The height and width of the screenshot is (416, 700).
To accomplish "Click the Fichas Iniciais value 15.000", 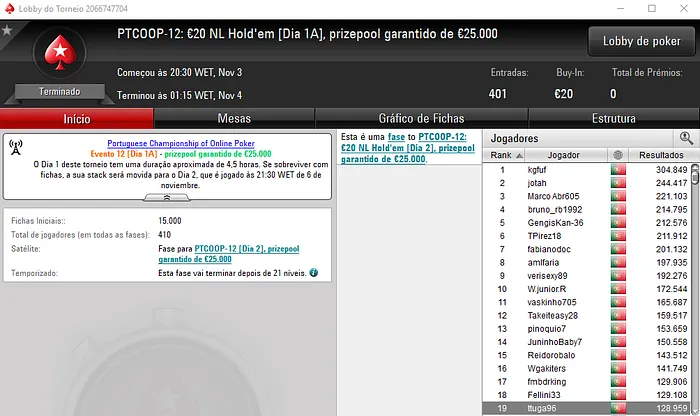I will click(170, 220).
